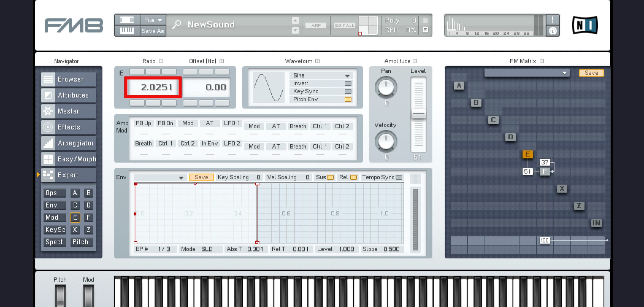Screen dimensions: 644x307
Task: Click Save As in the header
Action: coord(153,31)
